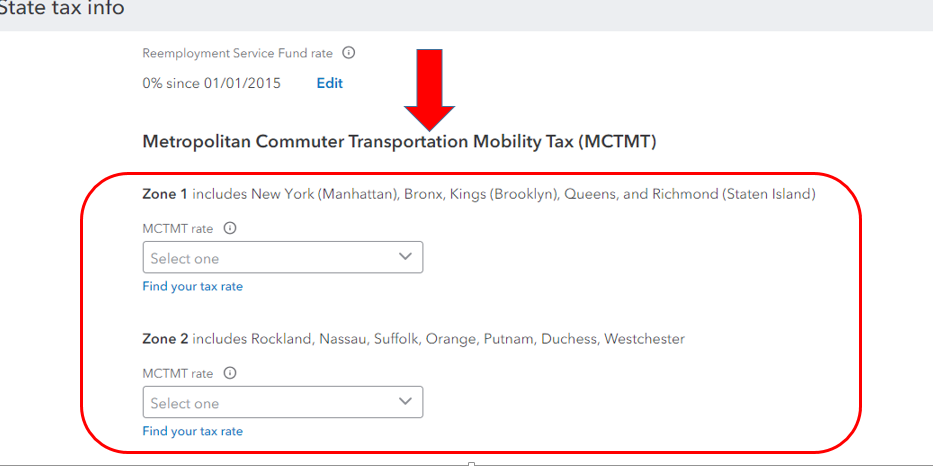Expand the Zone 1 dropdown chevron arrow

pos(405,257)
